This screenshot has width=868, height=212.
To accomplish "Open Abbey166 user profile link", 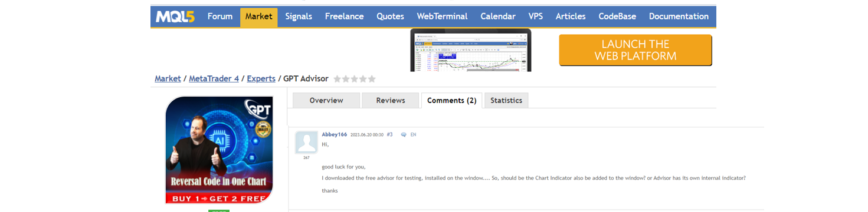I will 335,134.
